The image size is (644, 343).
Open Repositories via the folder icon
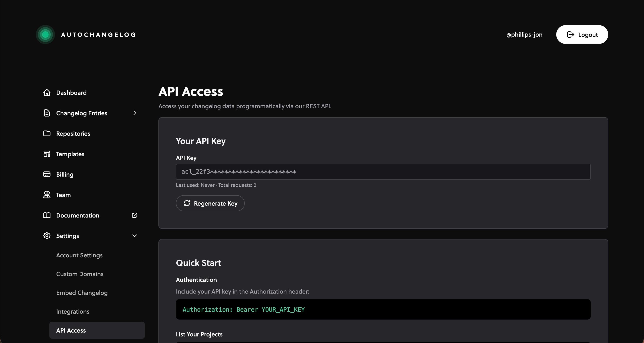(x=47, y=133)
